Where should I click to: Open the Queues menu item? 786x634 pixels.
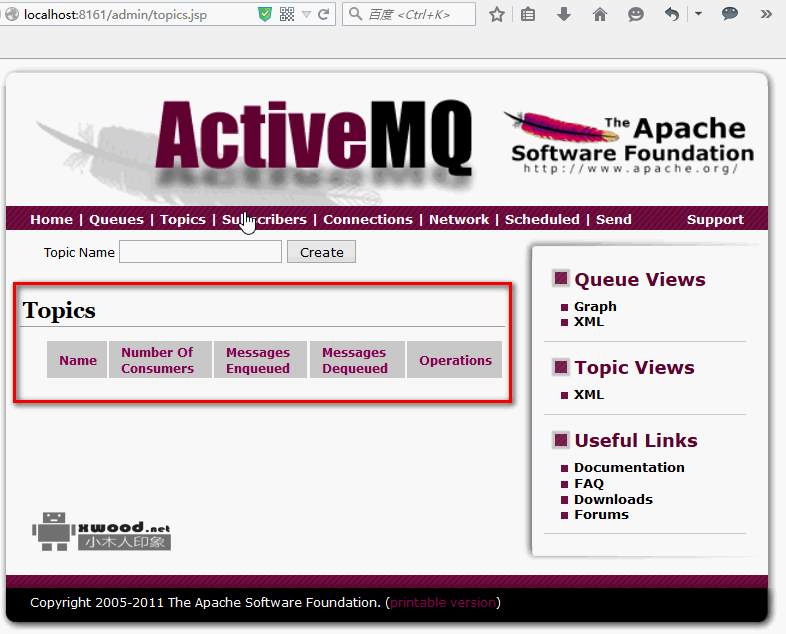click(116, 219)
